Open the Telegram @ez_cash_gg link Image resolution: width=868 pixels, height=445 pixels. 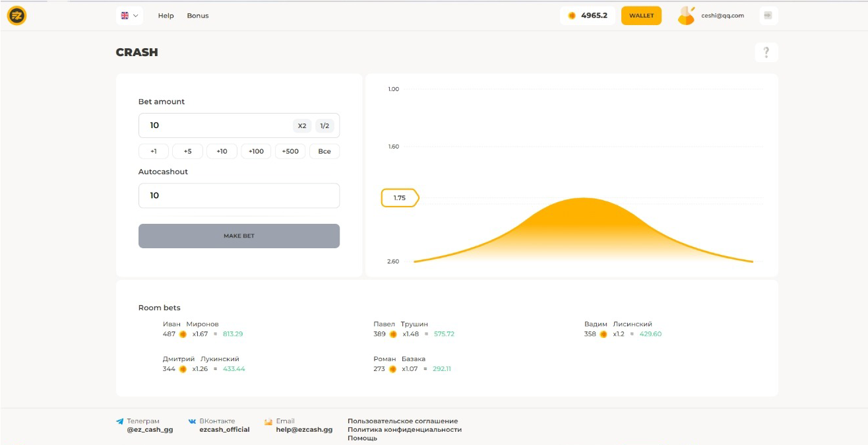[x=150, y=429]
